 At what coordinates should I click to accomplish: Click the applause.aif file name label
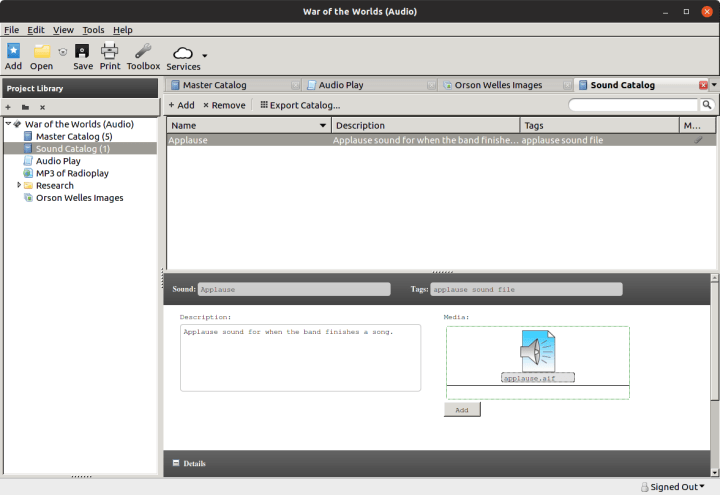538,378
